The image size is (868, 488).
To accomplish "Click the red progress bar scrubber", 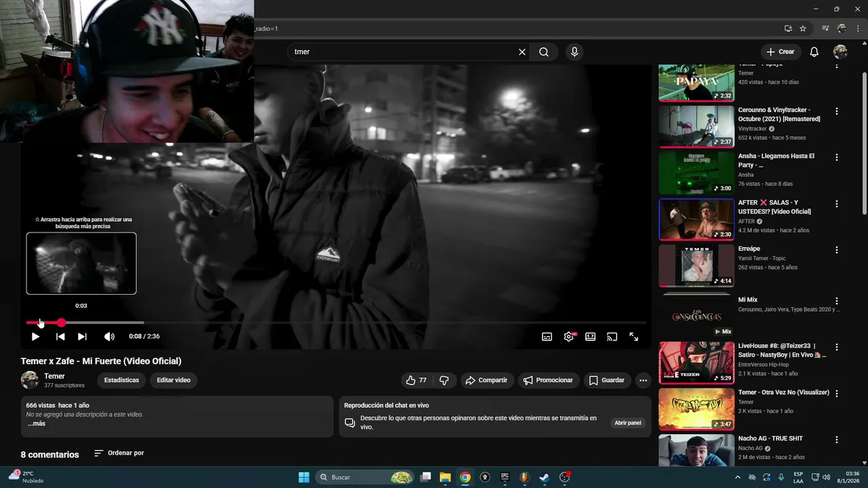I will [61, 323].
